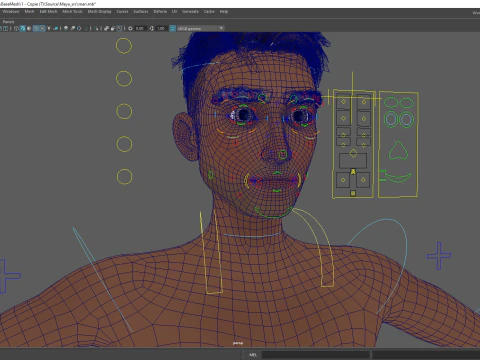Open the Surfaces menu
This screenshot has height=360, width=480.
point(141,12)
